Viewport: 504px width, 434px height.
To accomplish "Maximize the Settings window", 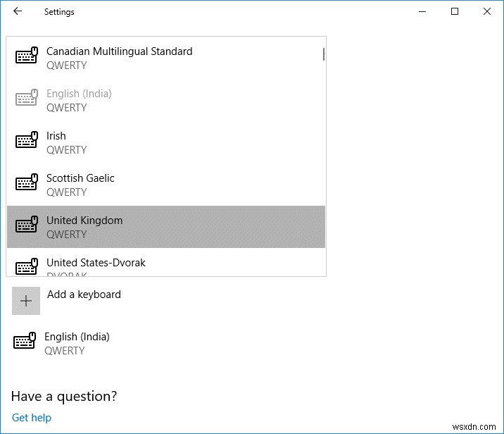I will coord(455,11).
